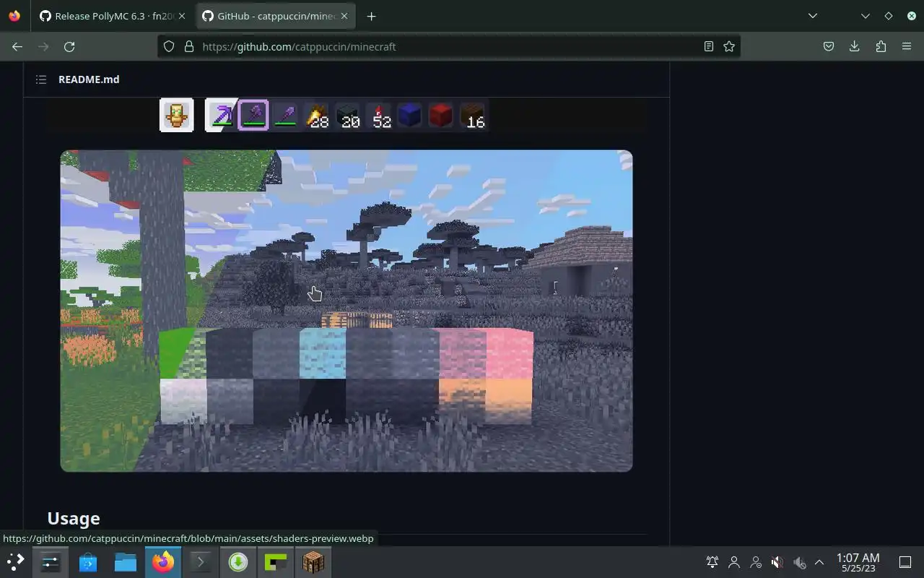Expand the hidden system tray icons arrow

coord(819,562)
